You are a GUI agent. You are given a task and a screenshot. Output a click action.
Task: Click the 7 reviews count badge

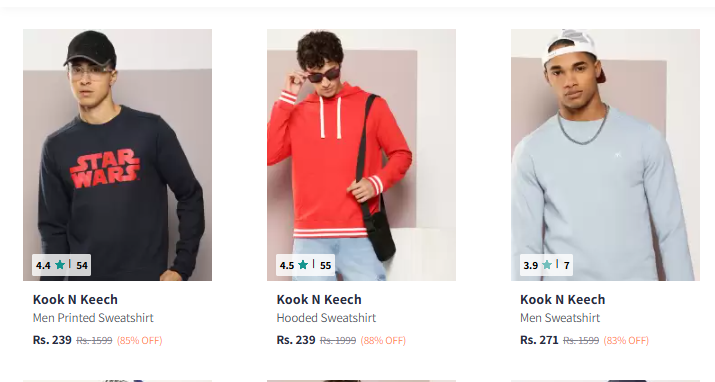566,265
